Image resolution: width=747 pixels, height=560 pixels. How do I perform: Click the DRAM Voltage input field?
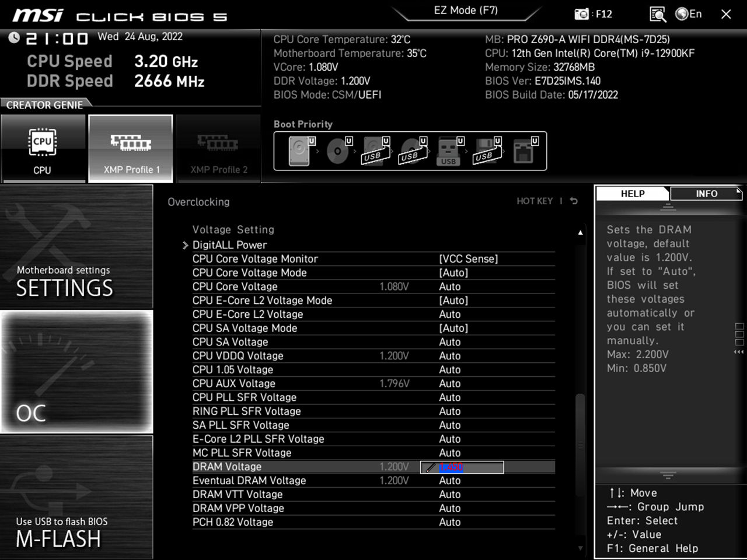[x=461, y=467]
